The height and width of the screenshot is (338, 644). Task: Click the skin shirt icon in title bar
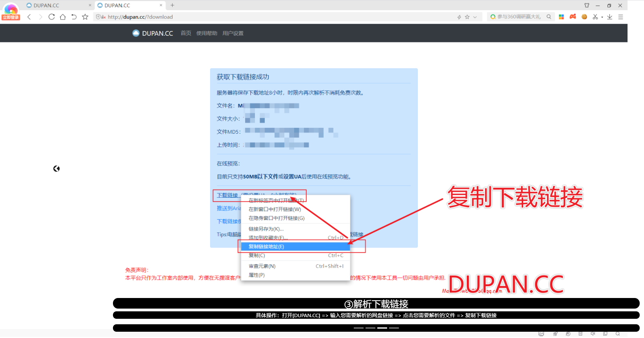(x=587, y=5)
